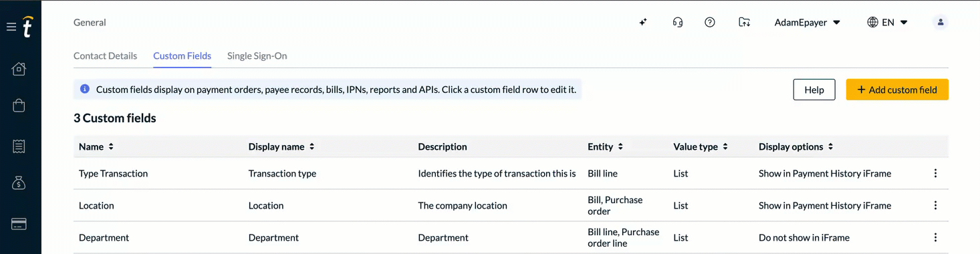Viewport: 980px width, 254px height.
Task: Click the Type Transaction name cell
Action: (113, 173)
